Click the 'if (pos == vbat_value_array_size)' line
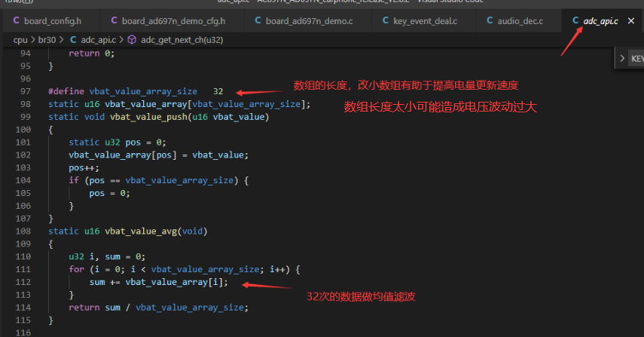The height and width of the screenshot is (337, 644). [158, 180]
